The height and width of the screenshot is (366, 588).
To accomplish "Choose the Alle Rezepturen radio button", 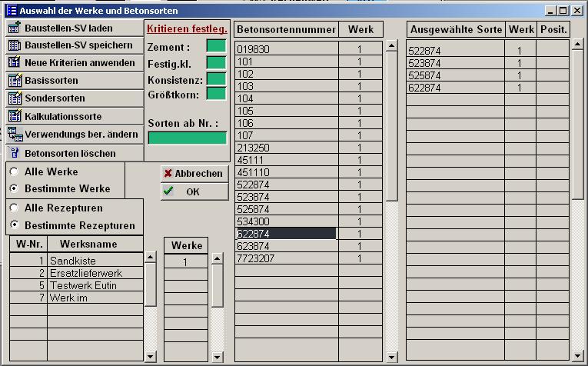I will 14,208.
